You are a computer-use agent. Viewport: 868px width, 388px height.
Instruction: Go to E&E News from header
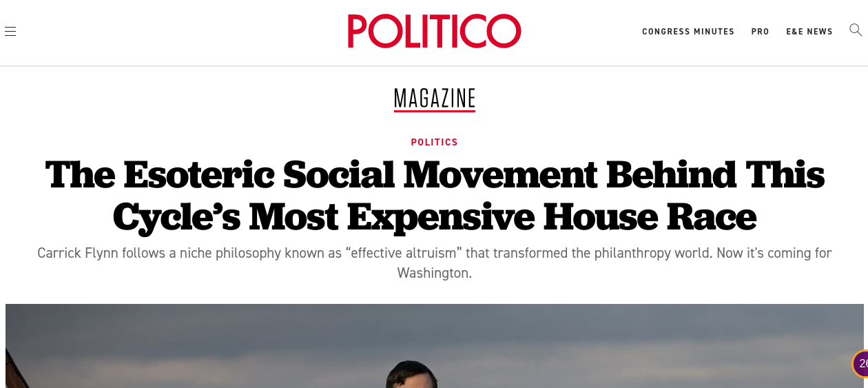[x=809, y=32]
